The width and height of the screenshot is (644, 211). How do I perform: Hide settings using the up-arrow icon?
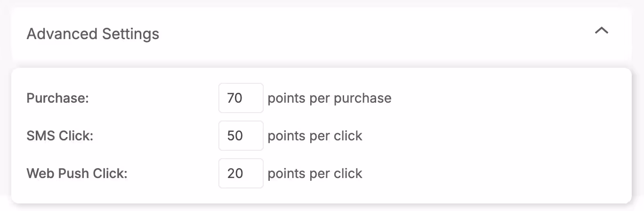click(x=602, y=31)
